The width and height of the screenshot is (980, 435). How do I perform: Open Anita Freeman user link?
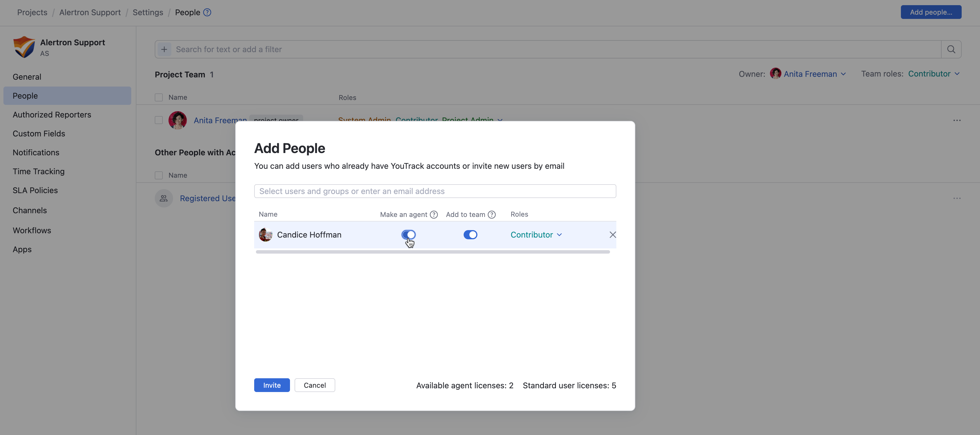220,120
